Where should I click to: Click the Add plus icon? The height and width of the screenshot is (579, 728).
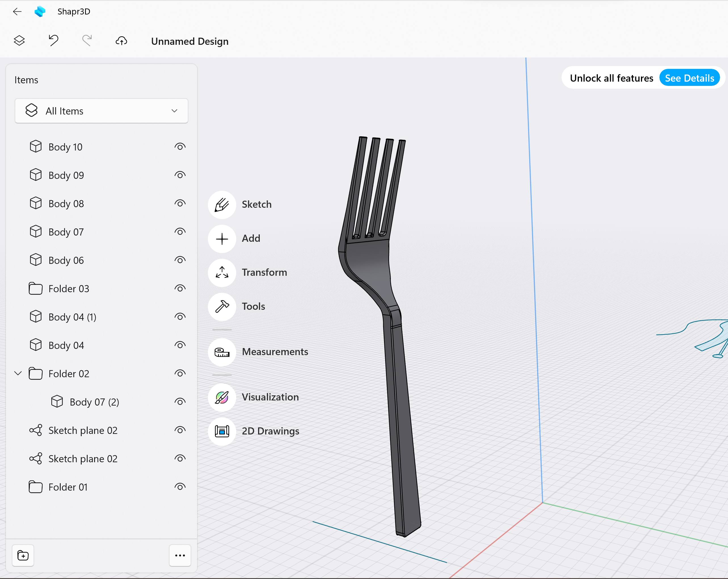[222, 239]
